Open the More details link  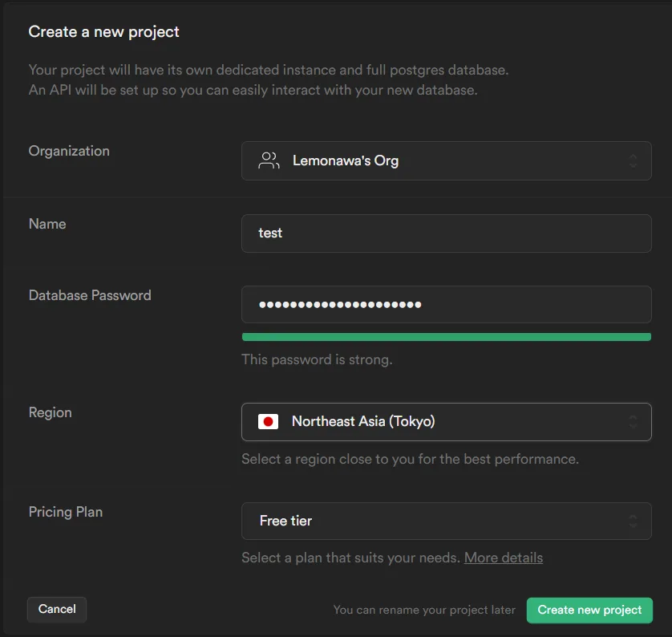tap(503, 558)
